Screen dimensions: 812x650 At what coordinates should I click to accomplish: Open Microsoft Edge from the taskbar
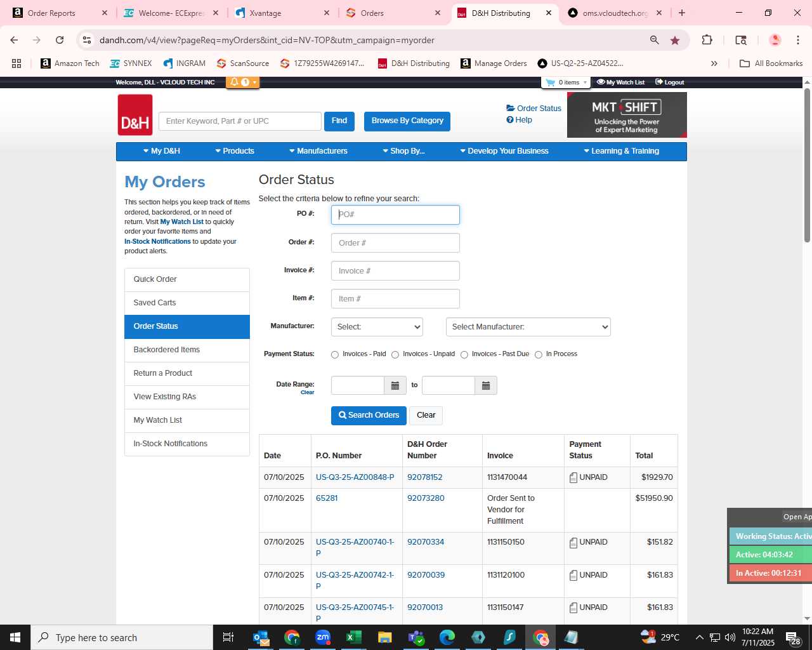(447, 637)
